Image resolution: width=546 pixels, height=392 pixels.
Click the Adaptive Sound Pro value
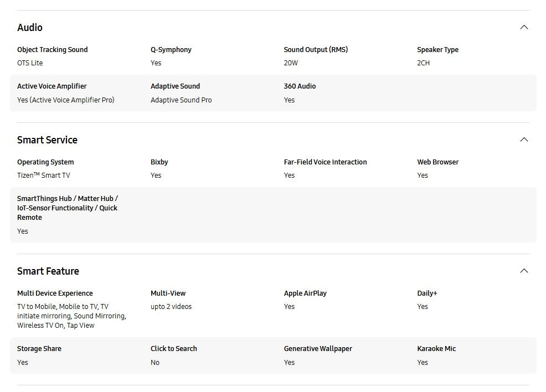(181, 100)
